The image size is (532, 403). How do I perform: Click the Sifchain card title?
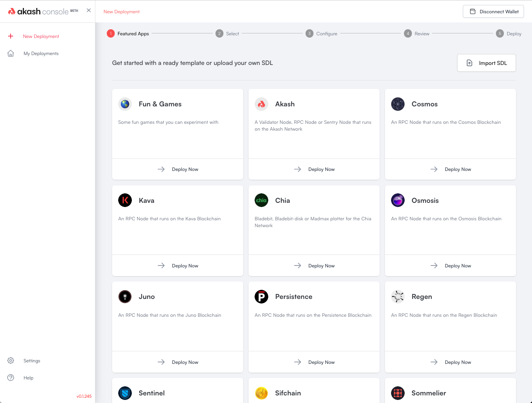click(x=288, y=393)
